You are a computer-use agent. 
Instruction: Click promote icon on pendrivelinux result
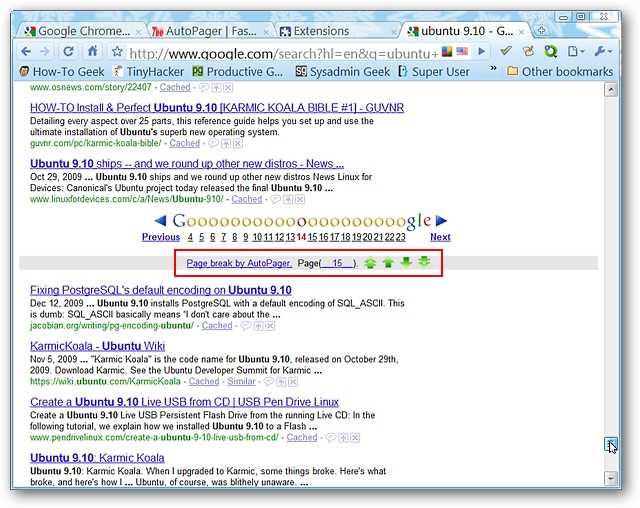[x=344, y=437]
